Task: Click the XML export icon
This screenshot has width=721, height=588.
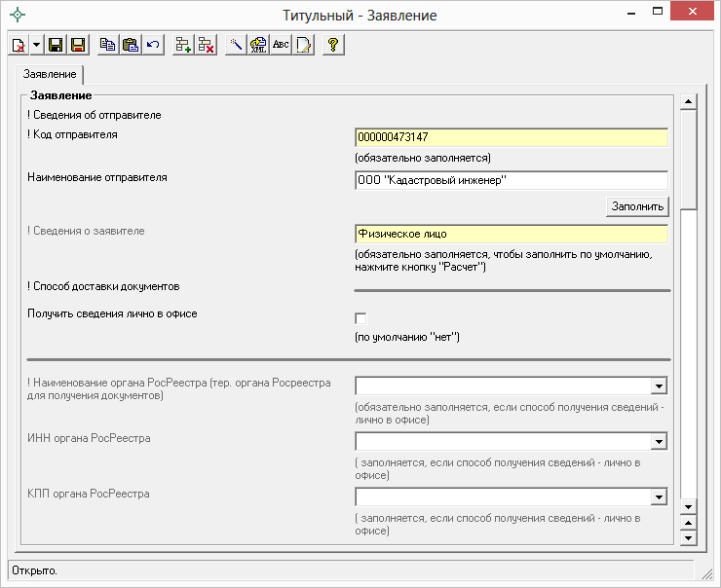Action: pos(258,45)
